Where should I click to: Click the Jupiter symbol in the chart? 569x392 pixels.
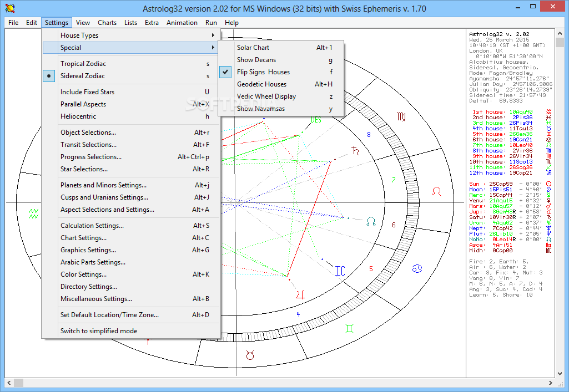click(300, 294)
